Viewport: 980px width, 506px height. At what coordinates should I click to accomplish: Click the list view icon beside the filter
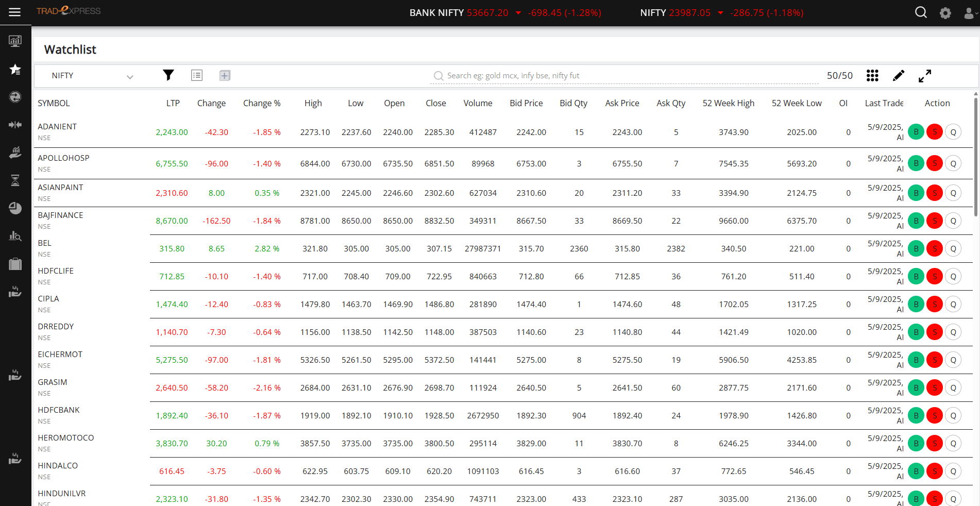click(x=196, y=75)
